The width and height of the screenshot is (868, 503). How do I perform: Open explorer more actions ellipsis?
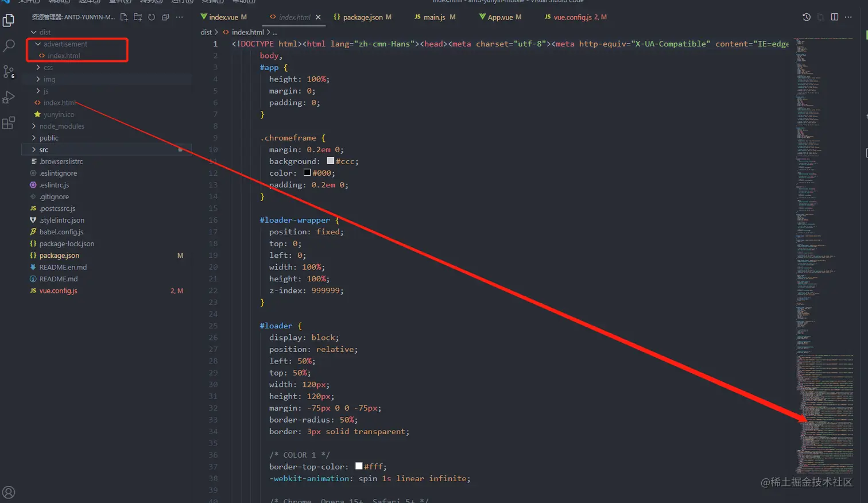click(179, 17)
